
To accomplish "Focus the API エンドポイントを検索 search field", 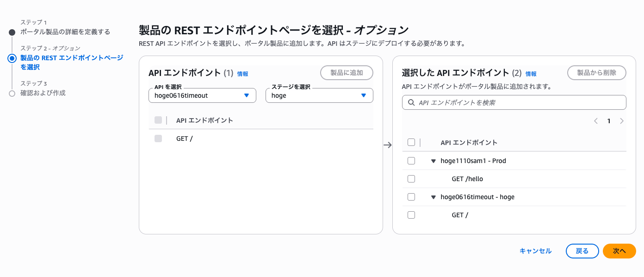I will tap(518, 102).
